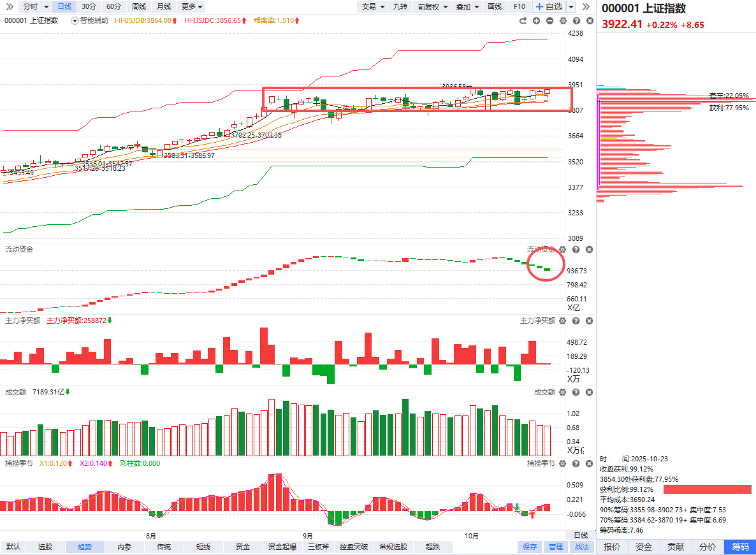Switch to 资金 tab in right panel

644,547
